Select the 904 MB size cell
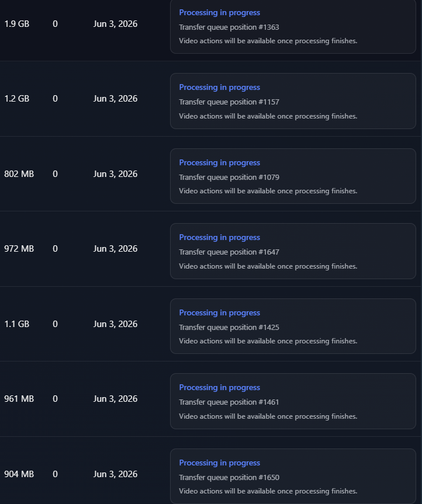The image size is (422, 504). 19,474
